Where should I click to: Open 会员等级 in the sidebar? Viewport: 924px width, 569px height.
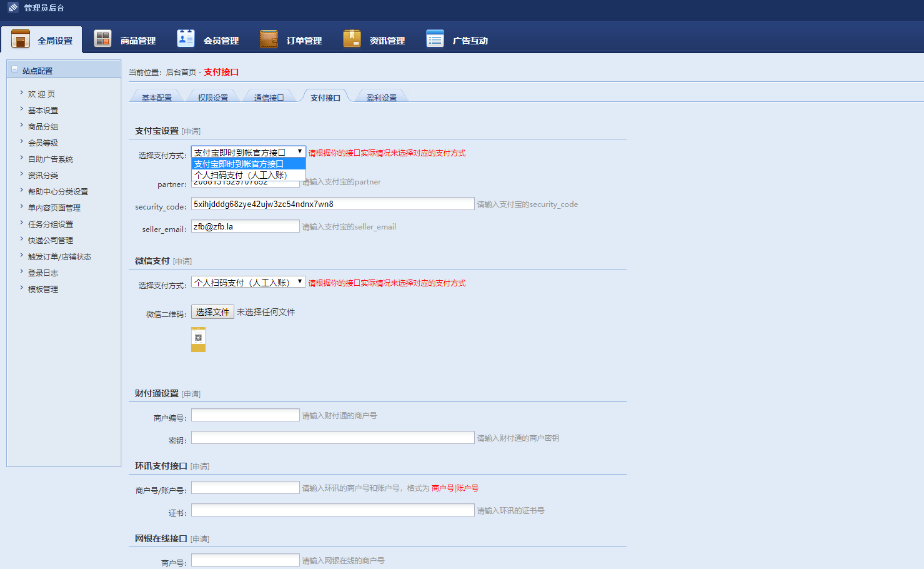point(43,143)
